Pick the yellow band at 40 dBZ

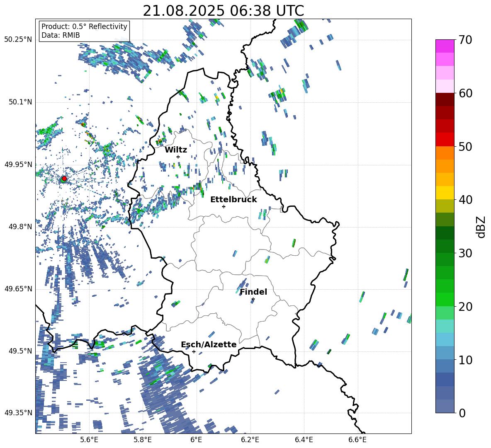[445, 193]
